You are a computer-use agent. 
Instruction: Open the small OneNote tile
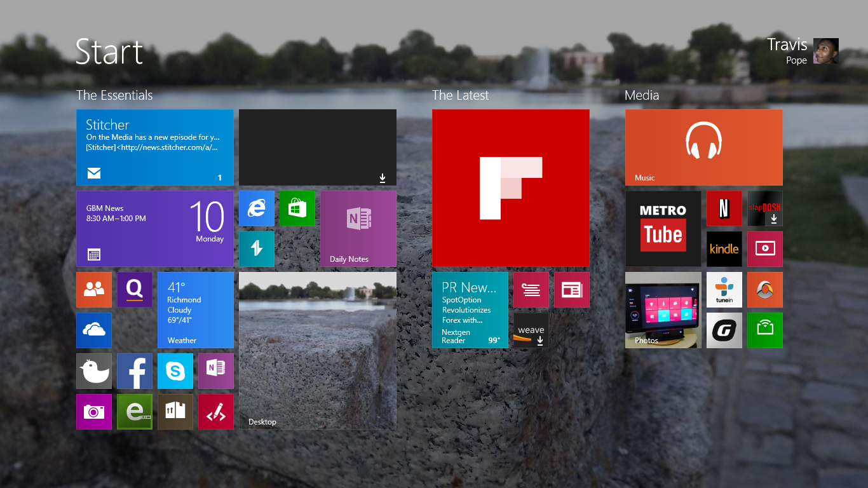(x=216, y=371)
